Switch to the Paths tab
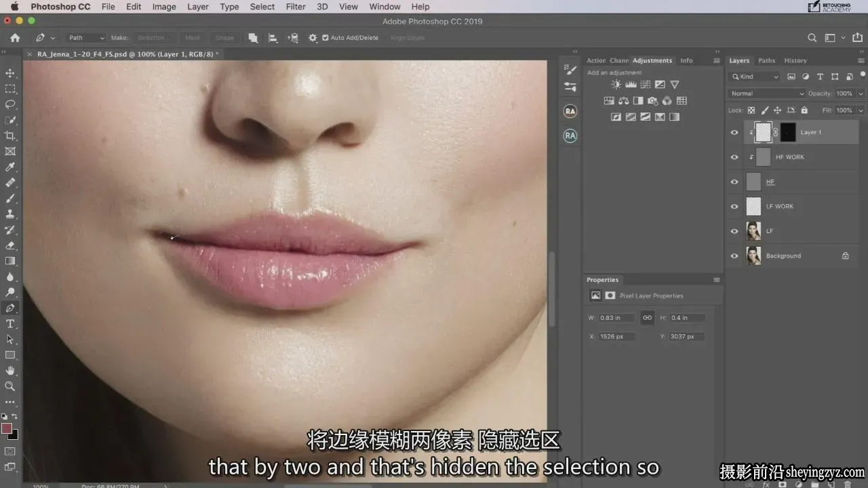 (x=767, y=60)
